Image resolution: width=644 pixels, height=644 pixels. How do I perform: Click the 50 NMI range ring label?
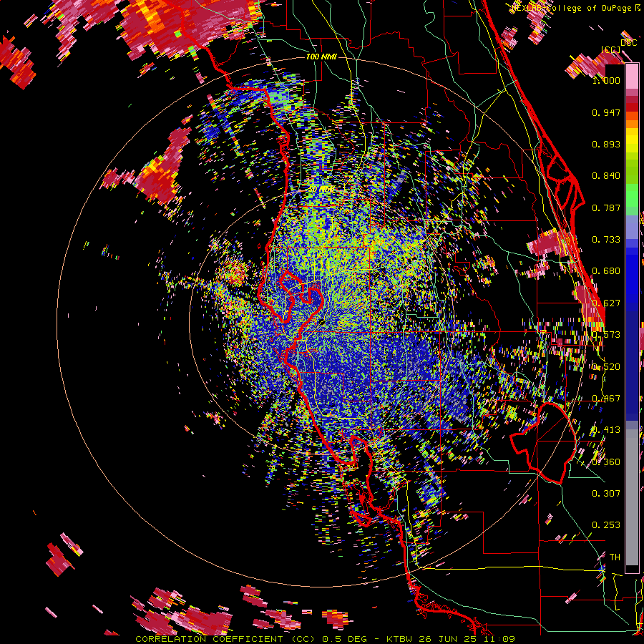[x=321, y=190]
